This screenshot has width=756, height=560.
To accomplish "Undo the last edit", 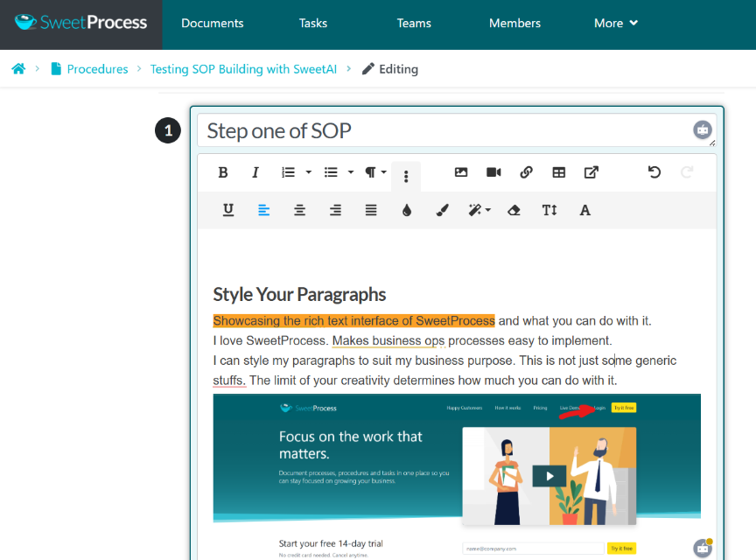I will point(654,172).
